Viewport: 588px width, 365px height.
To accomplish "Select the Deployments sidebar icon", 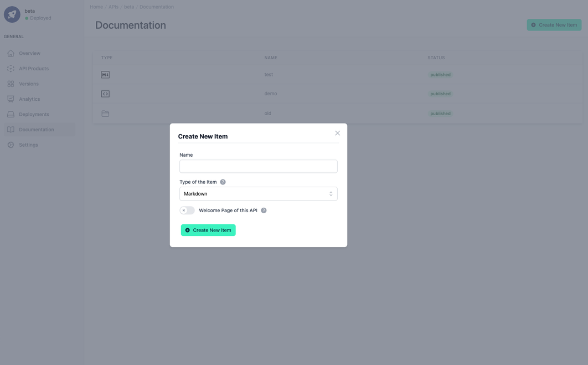I will click(10, 114).
